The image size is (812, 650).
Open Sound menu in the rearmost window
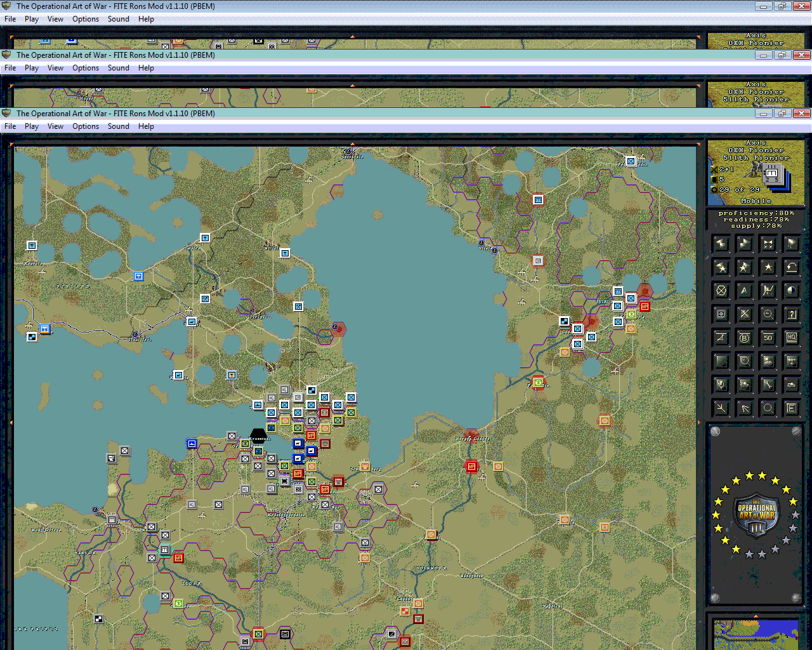pos(119,19)
